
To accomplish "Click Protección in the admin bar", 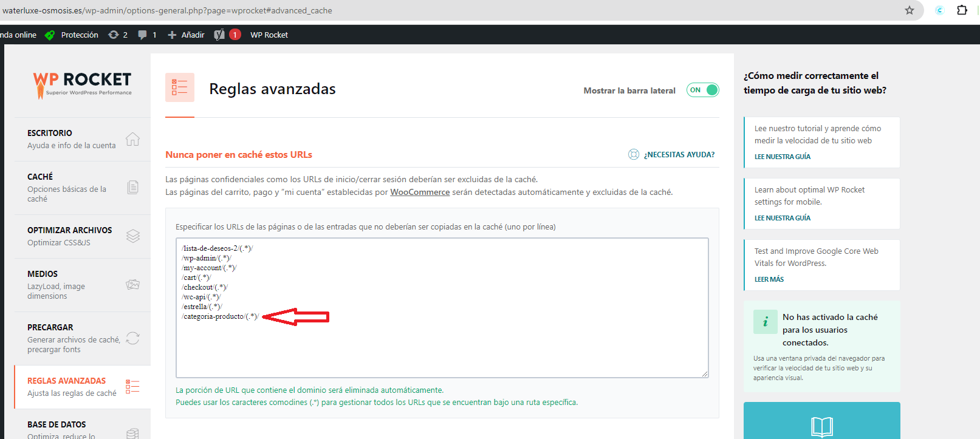I will tap(80, 35).
